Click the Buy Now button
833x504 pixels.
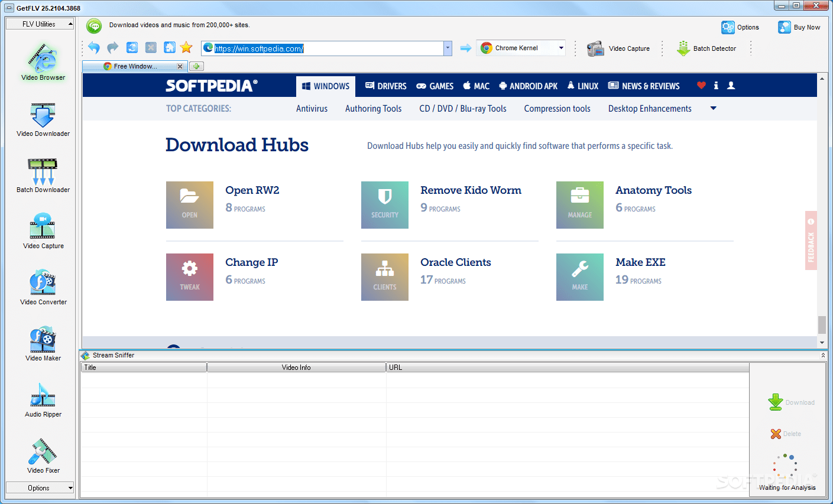pyautogui.click(x=799, y=27)
